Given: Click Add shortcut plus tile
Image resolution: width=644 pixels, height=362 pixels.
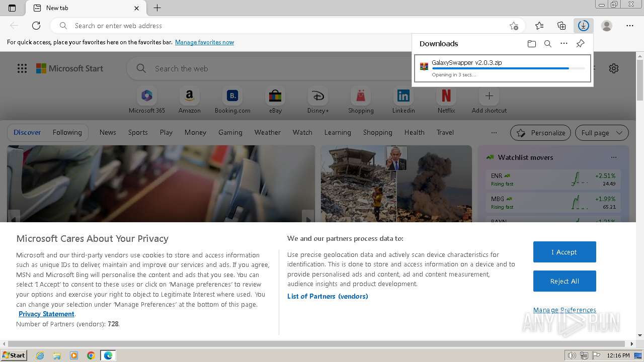Looking at the screenshot, I should [489, 101].
